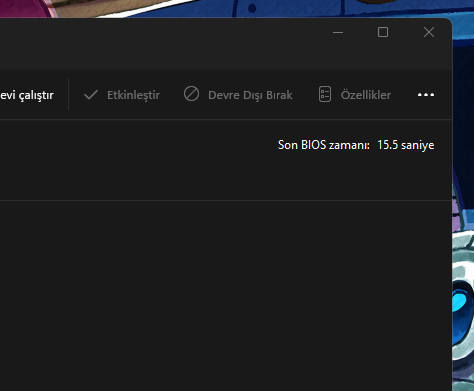Click the 'Etkinleştir' label
Screen dimensions: 474x391
[x=133, y=95]
